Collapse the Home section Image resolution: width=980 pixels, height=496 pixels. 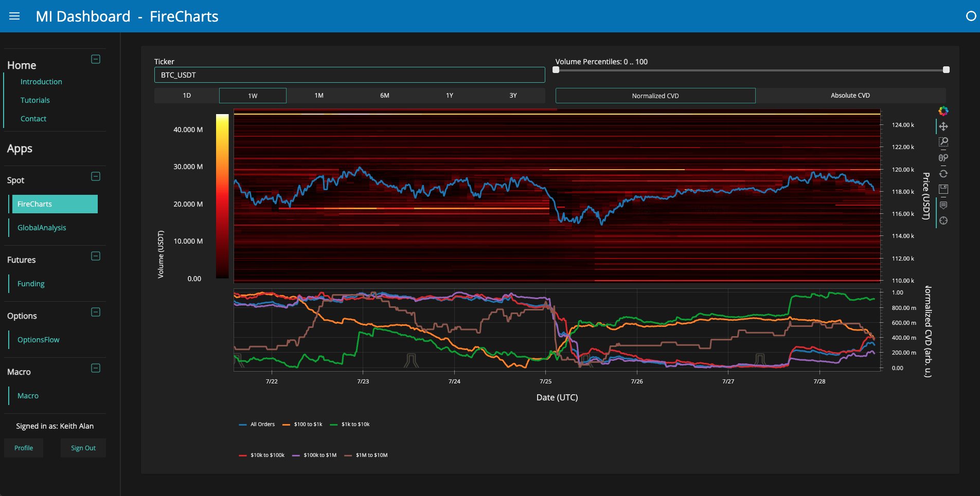point(96,59)
